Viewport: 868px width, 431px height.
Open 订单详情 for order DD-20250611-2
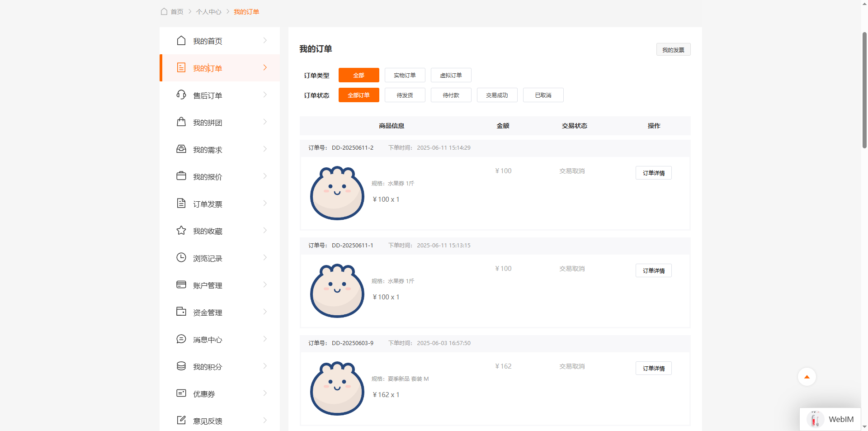tap(653, 173)
